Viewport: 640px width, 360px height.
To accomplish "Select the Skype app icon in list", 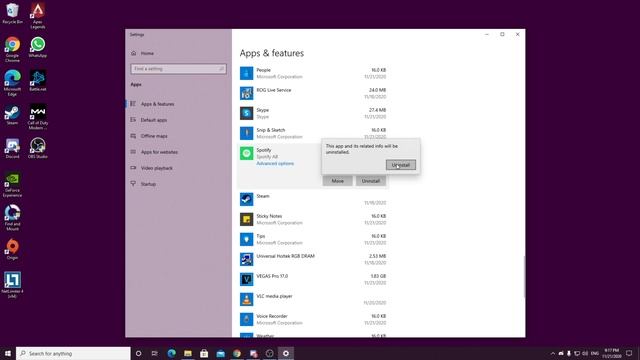I will [246, 113].
